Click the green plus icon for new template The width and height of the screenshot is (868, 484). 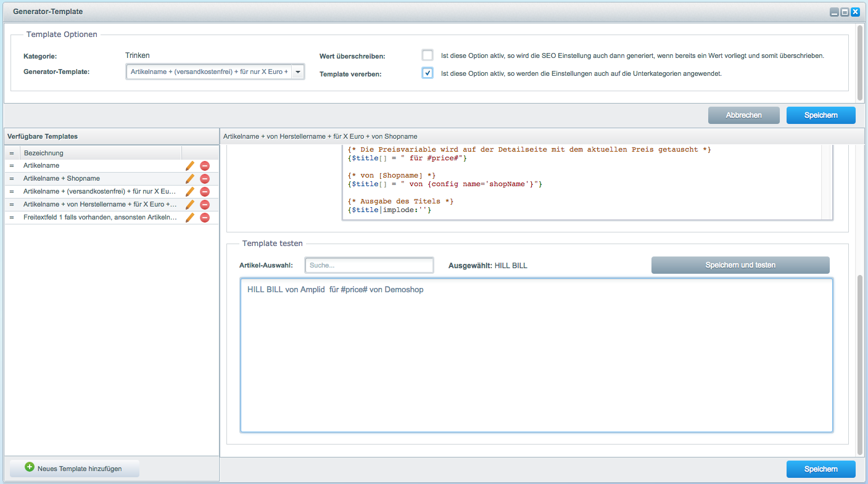(x=30, y=467)
